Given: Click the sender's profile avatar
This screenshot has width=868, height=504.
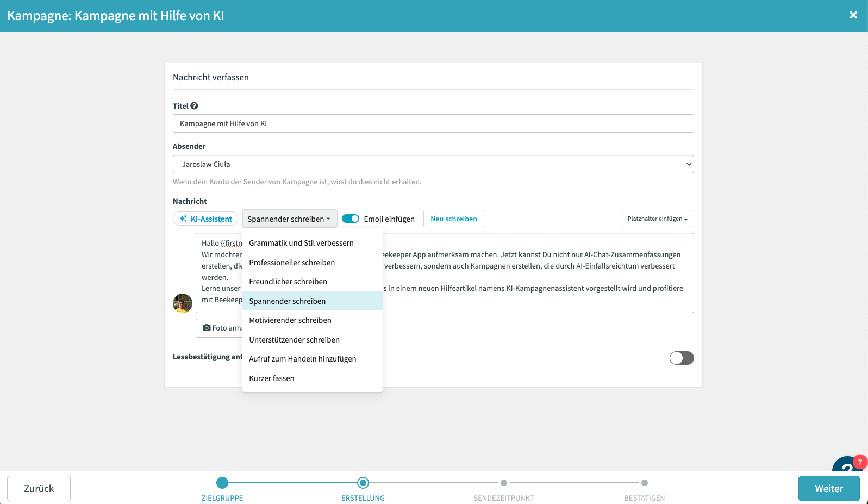Looking at the screenshot, I should click(183, 303).
